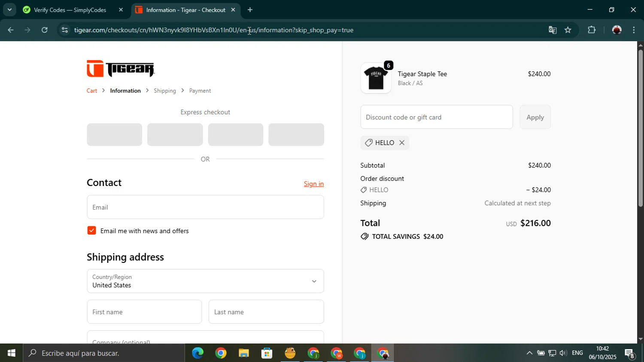Click the browser forward arrow
This screenshot has height=362, width=644.
[27, 30]
